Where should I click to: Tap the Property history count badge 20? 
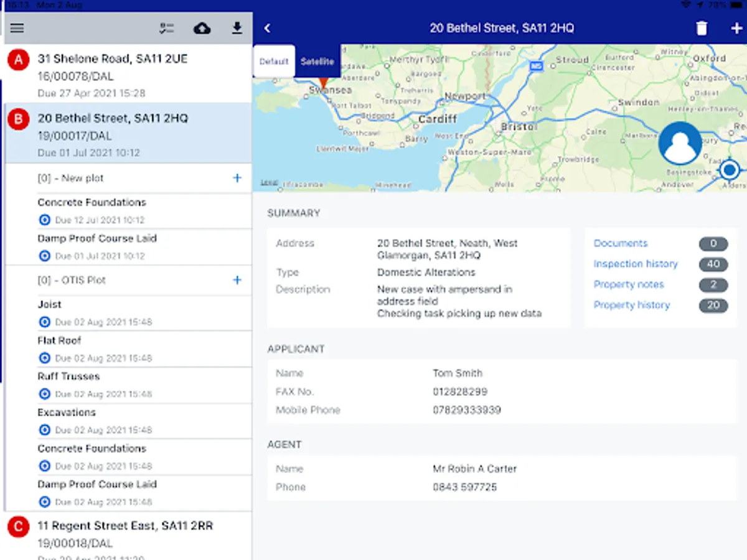[x=713, y=306]
